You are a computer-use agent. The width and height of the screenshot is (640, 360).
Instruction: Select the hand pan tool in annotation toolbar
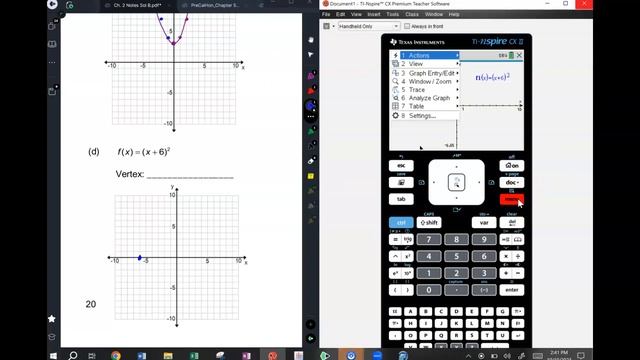tap(311, 40)
